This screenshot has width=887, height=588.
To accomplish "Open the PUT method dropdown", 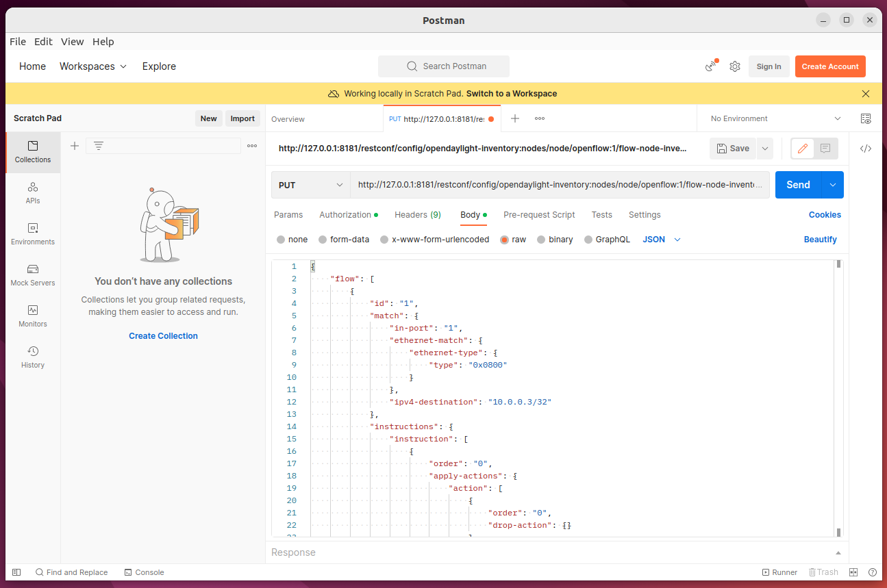I will [311, 185].
